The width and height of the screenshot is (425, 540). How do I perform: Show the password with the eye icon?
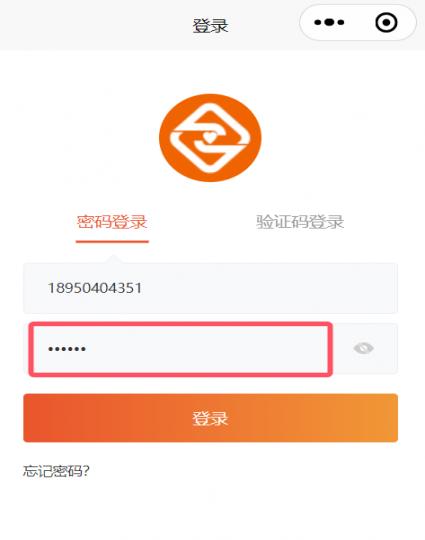tap(363, 348)
